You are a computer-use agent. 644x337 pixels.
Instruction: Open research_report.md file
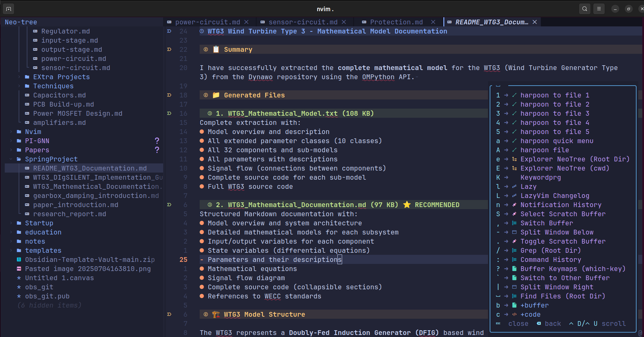click(69, 214)
